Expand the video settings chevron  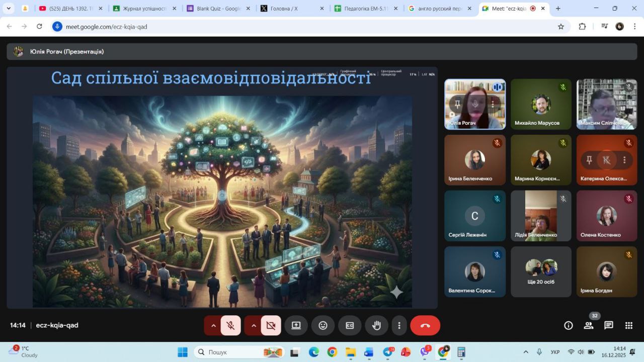[x=254, y=325]
